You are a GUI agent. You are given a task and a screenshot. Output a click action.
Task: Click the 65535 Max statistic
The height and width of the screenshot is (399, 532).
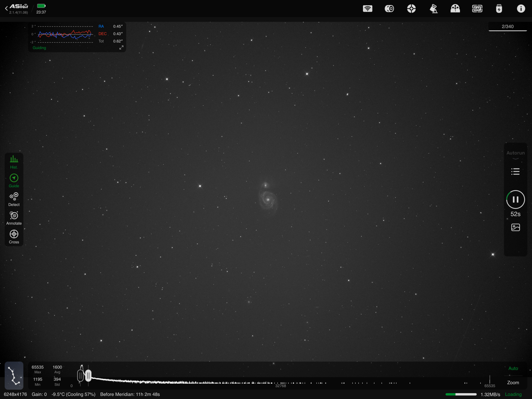[38, 369]
